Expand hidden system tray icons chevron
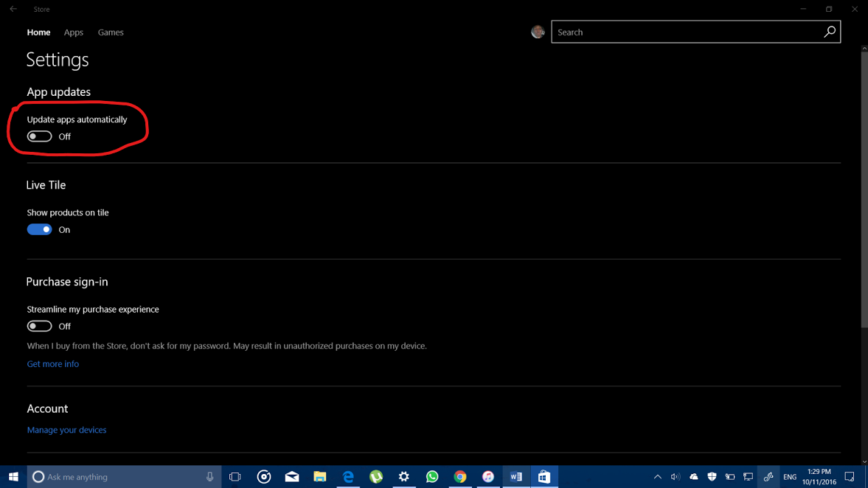Screen dimensions: 868x488 [657, 477]
